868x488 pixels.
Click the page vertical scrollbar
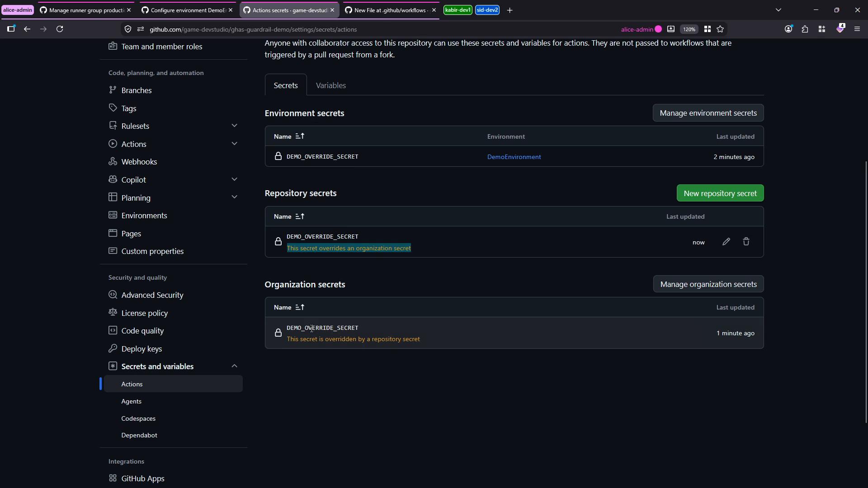coord(866,292)
